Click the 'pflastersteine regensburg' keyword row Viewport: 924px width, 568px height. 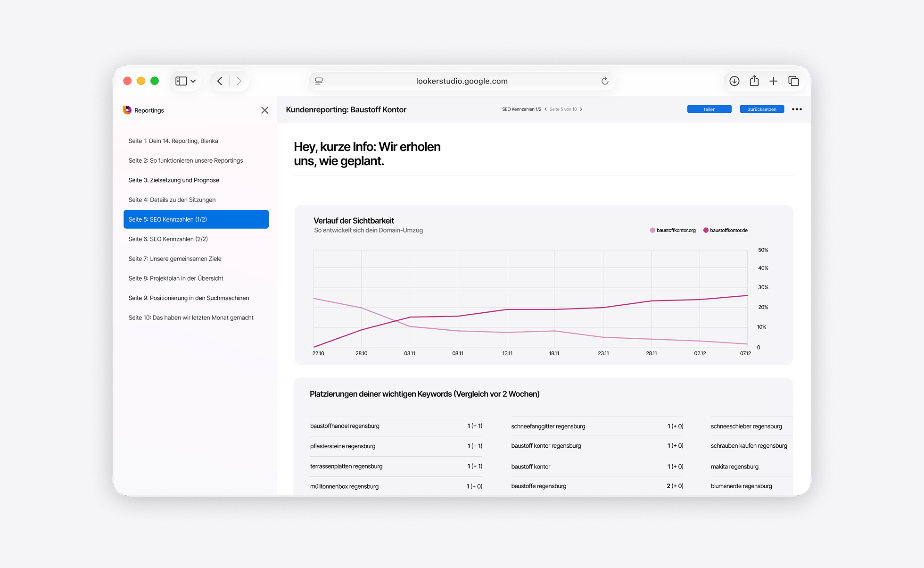pos(396,446)
